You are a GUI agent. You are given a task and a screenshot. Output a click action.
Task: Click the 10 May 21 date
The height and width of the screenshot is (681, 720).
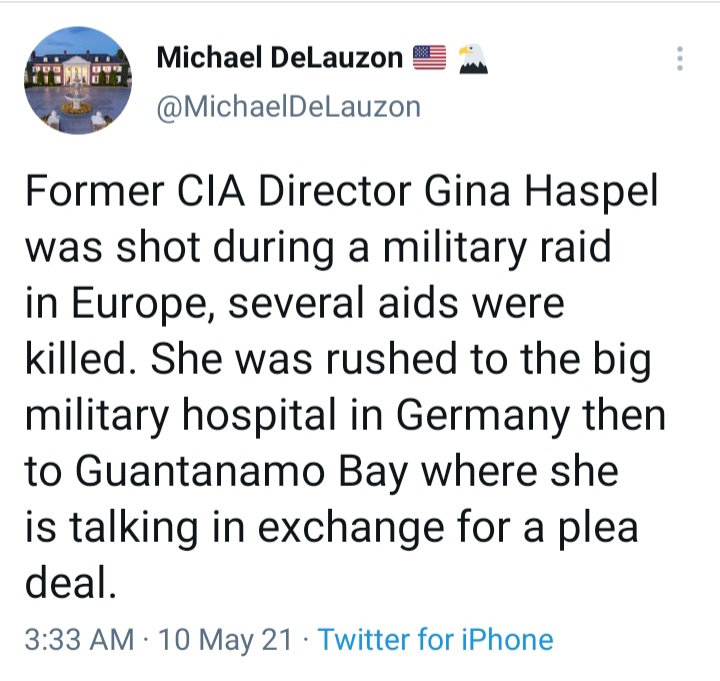pos(225,640)
